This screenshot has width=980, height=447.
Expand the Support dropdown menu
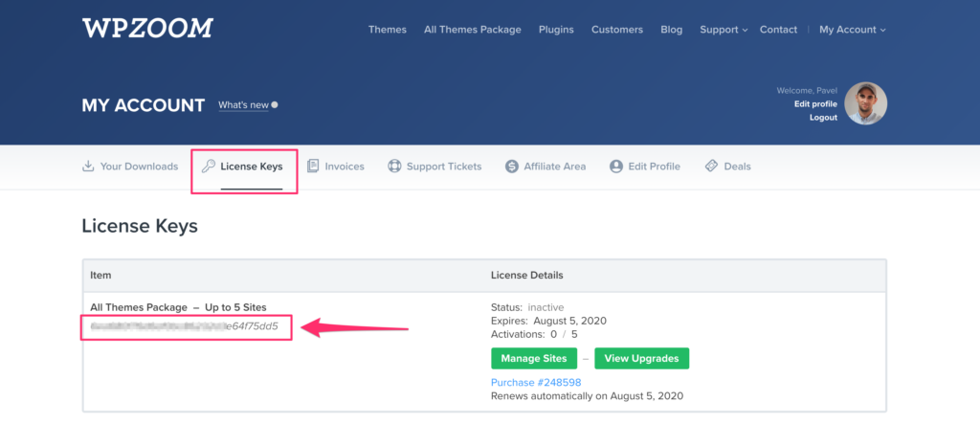pos(724,30)
